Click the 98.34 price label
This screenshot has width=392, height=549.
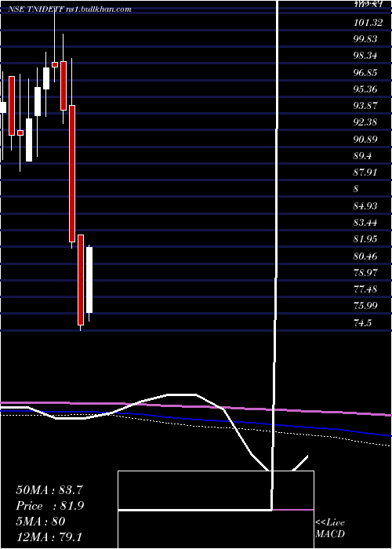(365, 56)
